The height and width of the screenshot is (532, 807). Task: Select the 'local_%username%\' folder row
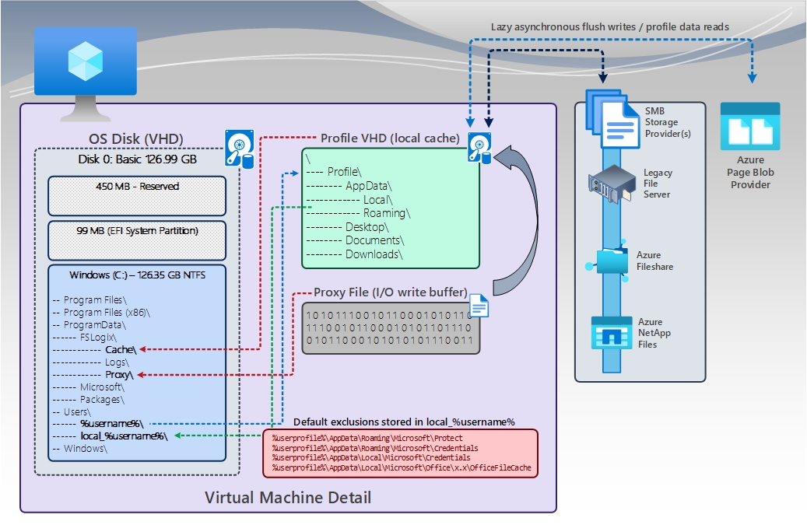111,436
